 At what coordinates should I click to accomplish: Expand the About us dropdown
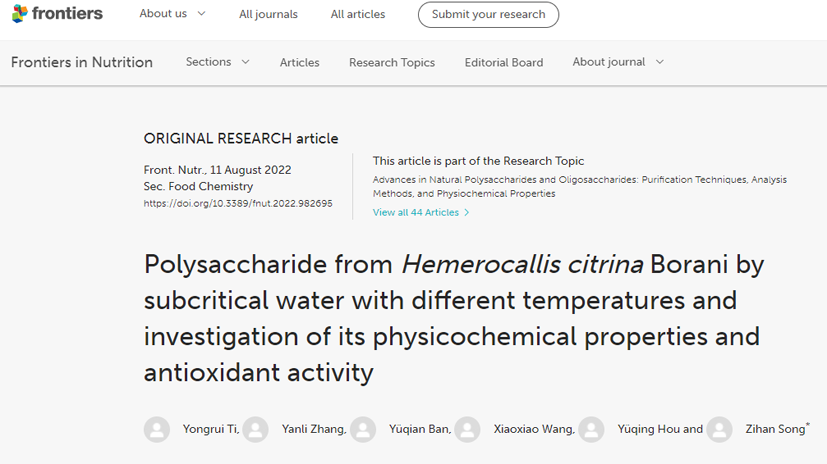172,14
